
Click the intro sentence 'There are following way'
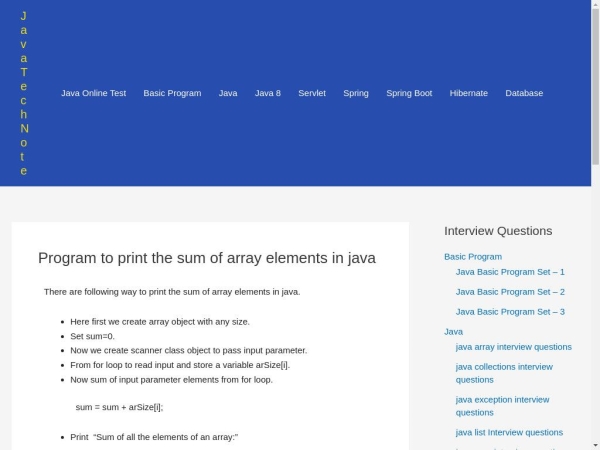[x=172, y=292]
